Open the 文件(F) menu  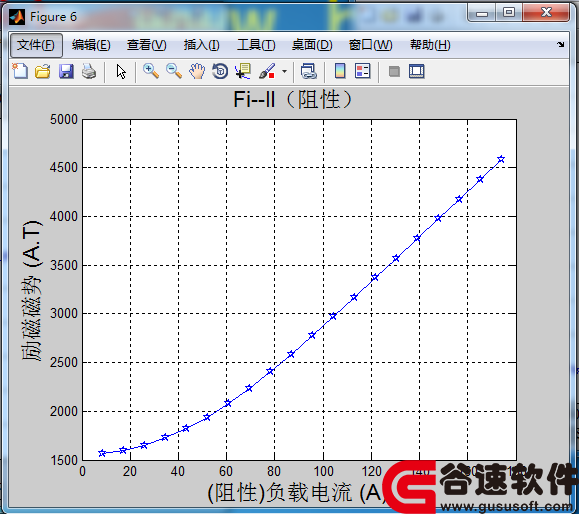[36, 45]
